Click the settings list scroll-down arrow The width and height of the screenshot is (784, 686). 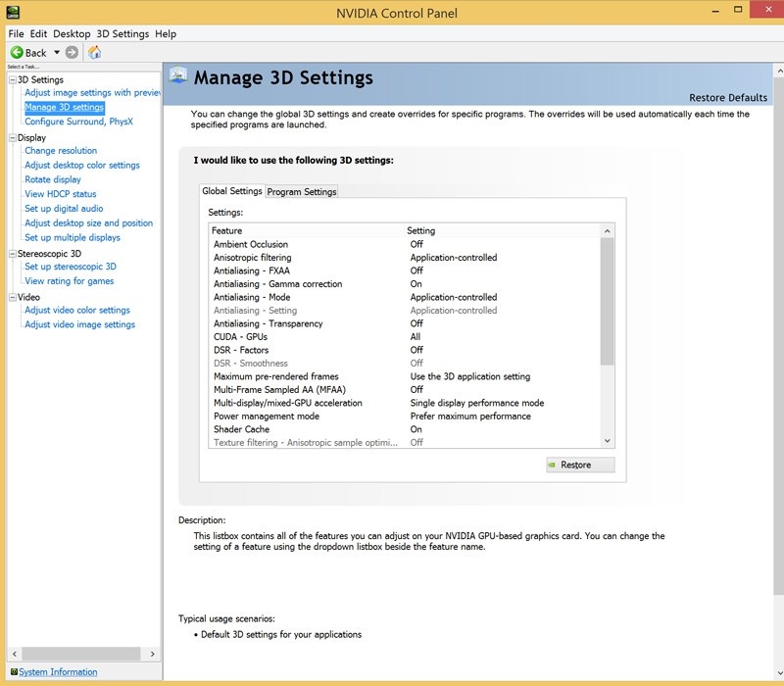[607, 441]
